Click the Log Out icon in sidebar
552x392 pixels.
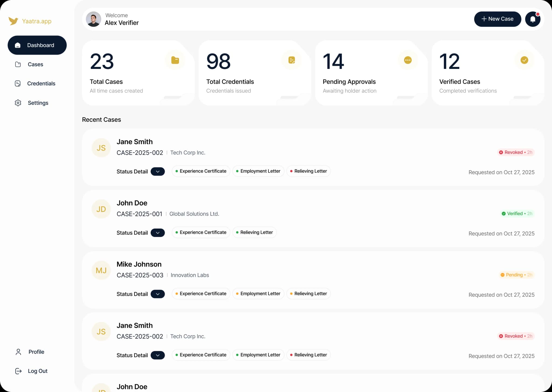(18, 371)
